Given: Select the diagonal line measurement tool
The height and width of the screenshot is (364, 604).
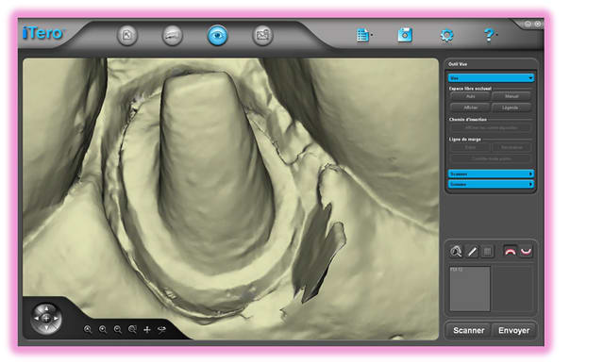Looking at the screenshot, I should click(x=472, y=252).
